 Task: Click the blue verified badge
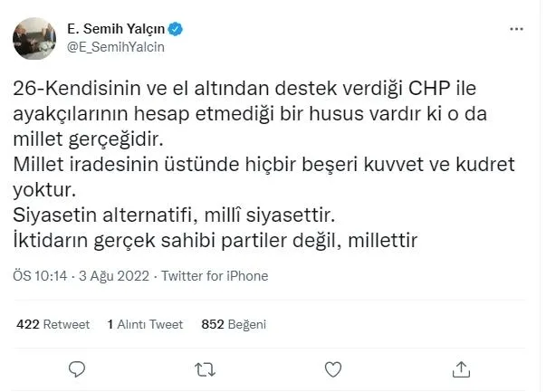[x=178, y=28]
